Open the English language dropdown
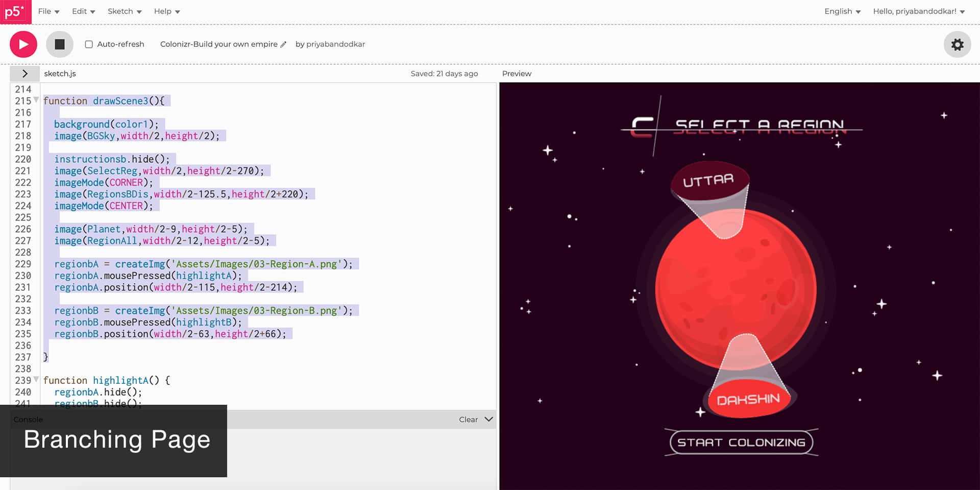980x490 pixels. click(842, 11)
